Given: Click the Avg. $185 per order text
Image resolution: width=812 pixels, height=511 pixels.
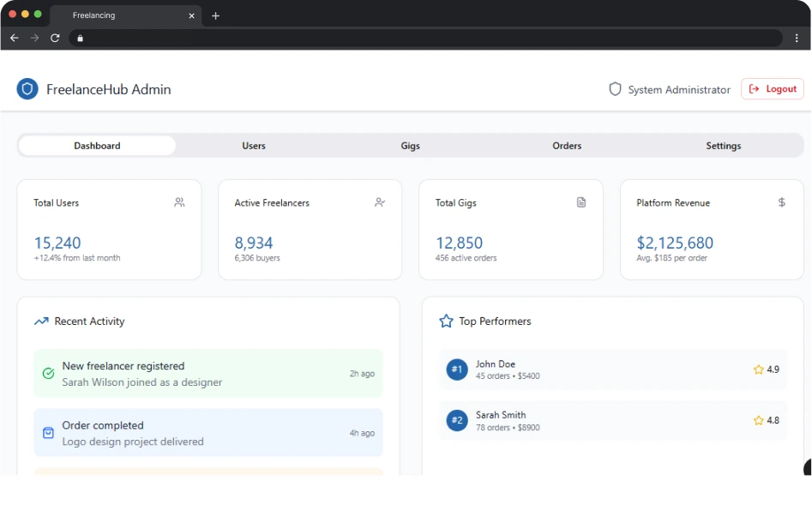Looking at the screenshot, I should click(x=671, y=258).
